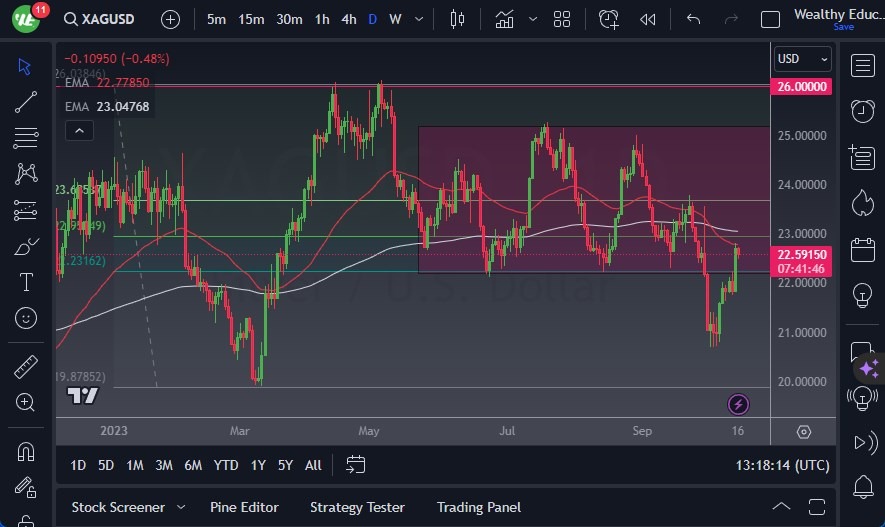The height and width of the screenshot is (527, 885).
Task: Switch to the 4h timeframe
Action: pos(348,19)
